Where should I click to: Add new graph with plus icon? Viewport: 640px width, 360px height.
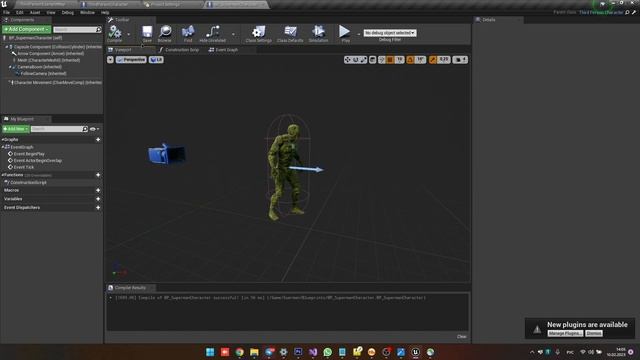click(98, 140)
